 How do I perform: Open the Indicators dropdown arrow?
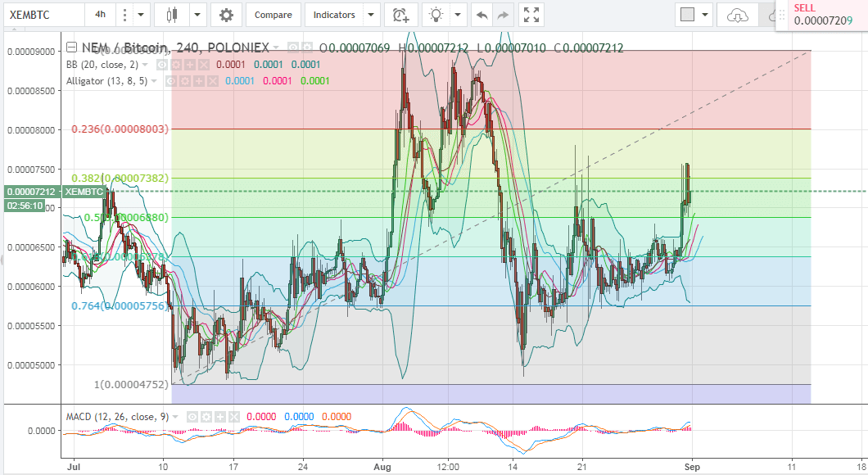click(x=371, y=15)
